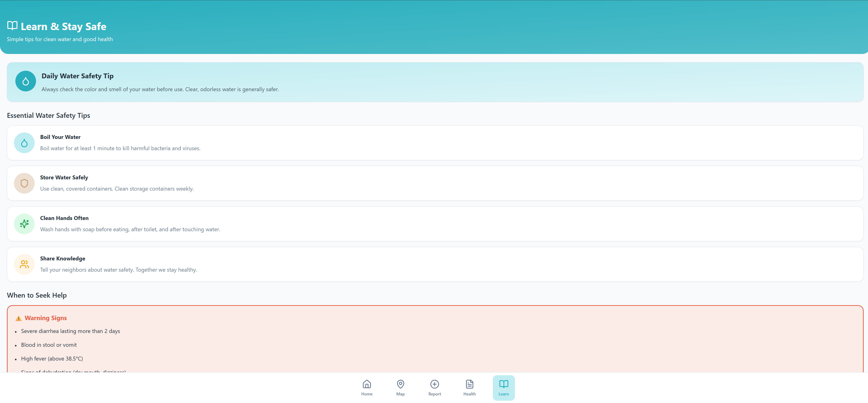Switch to the Health tab
The height and width of the screenshot is (403, 868).
[x=469, y=387]
